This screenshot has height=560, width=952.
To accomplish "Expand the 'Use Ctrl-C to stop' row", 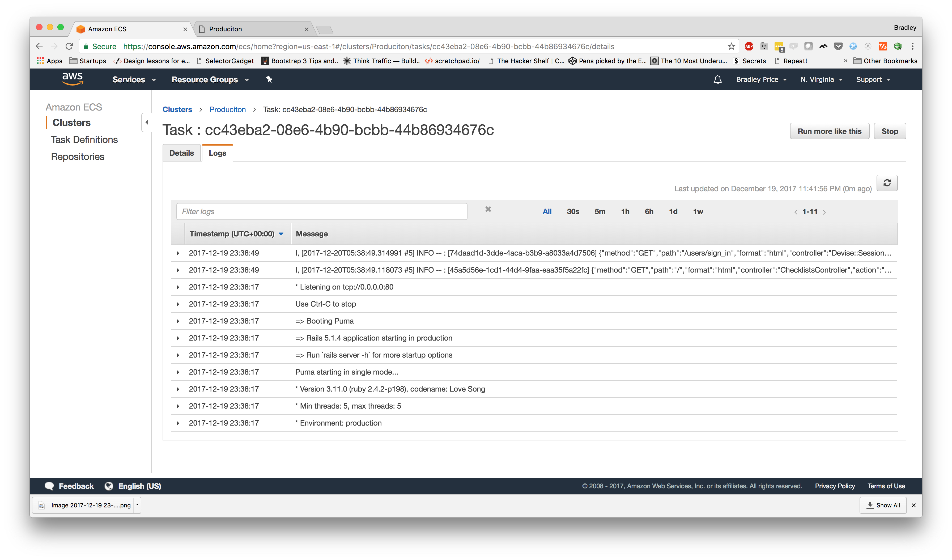I will 177,304.
